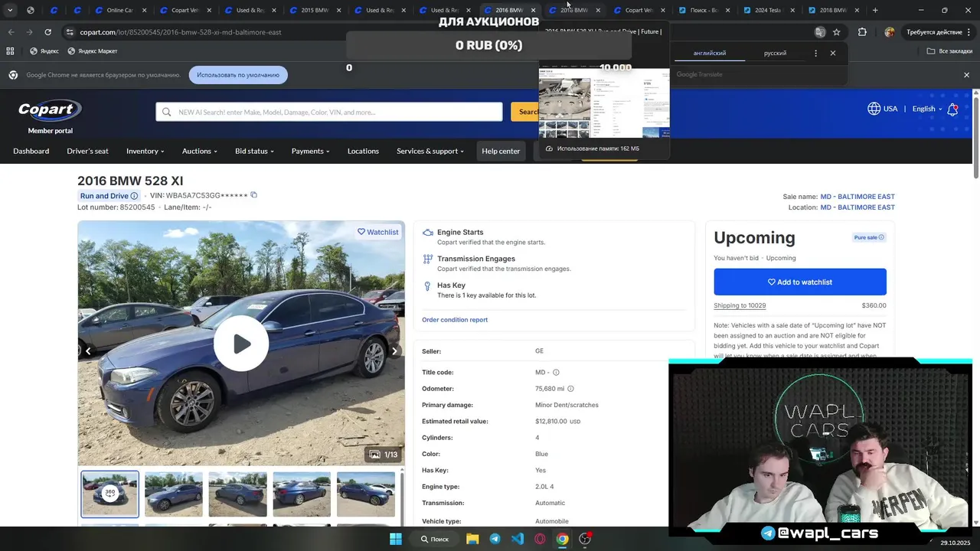Expand the Bid status menu

[254, 151]
